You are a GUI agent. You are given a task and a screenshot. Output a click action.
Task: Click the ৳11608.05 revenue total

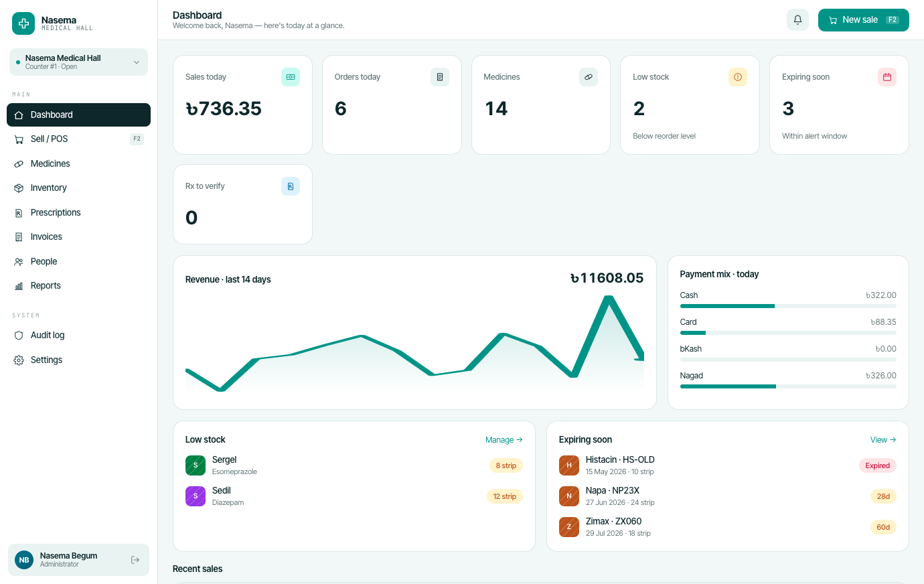(x=607, y=278)
